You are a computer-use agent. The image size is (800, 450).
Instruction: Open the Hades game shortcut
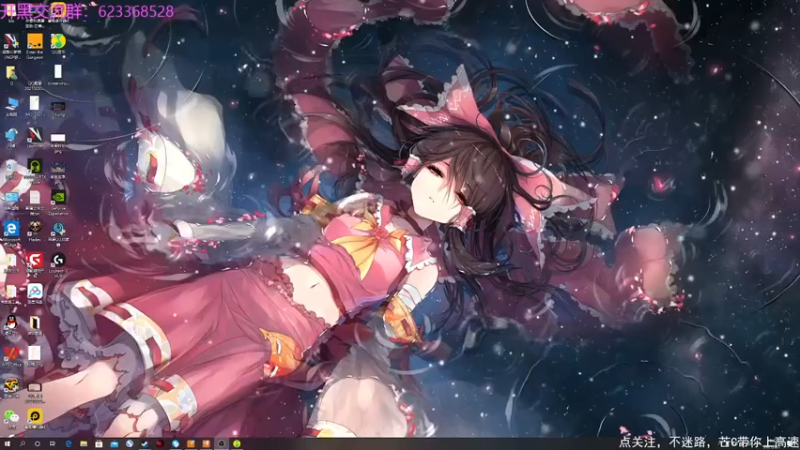pos(35,229)
